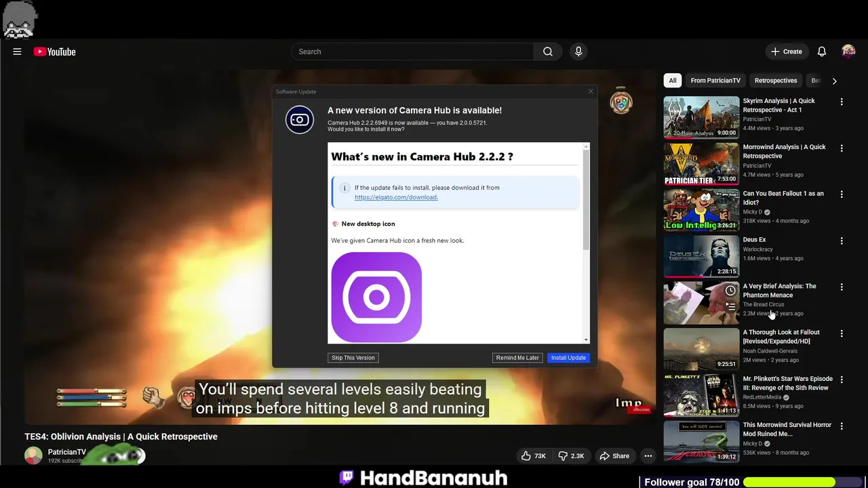Viewport: 868px width, 488px height.
Task: Select the Retrospectives chip
Action: (x=776, y=81)
